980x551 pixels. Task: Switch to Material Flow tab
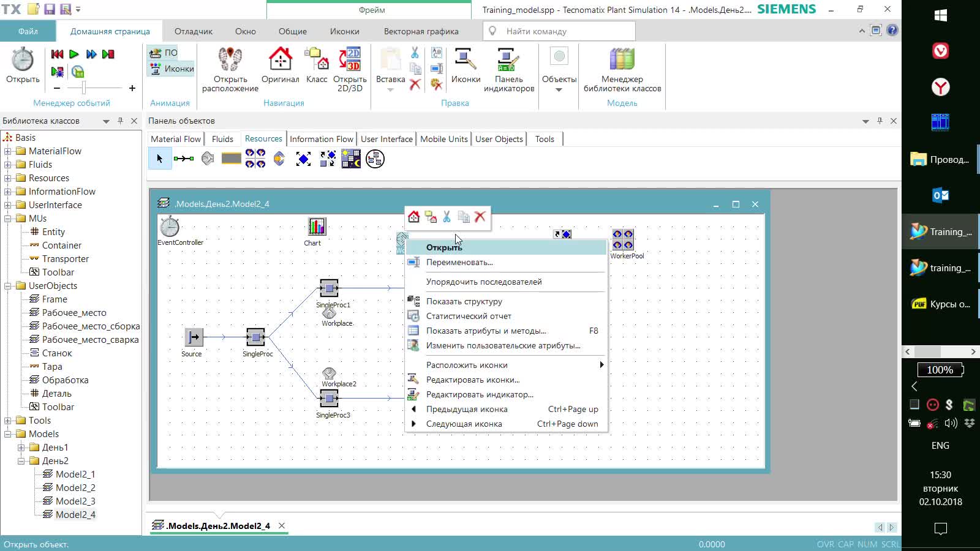[176, 139]
